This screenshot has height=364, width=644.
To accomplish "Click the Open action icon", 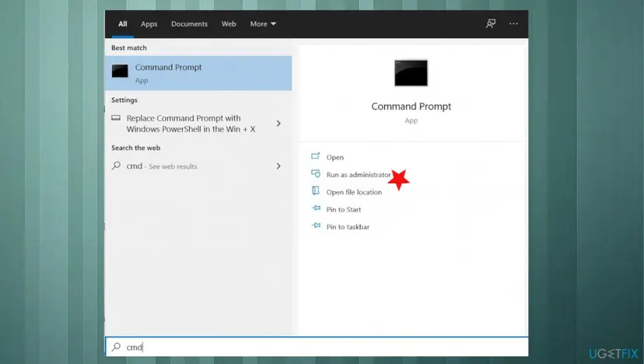I will click(x=316, y=156).
